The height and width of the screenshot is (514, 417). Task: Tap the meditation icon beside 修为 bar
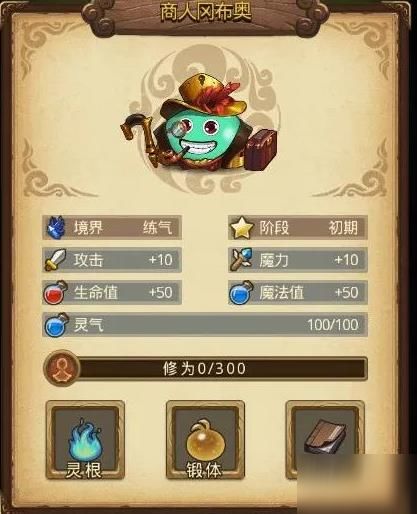(62, 368)
